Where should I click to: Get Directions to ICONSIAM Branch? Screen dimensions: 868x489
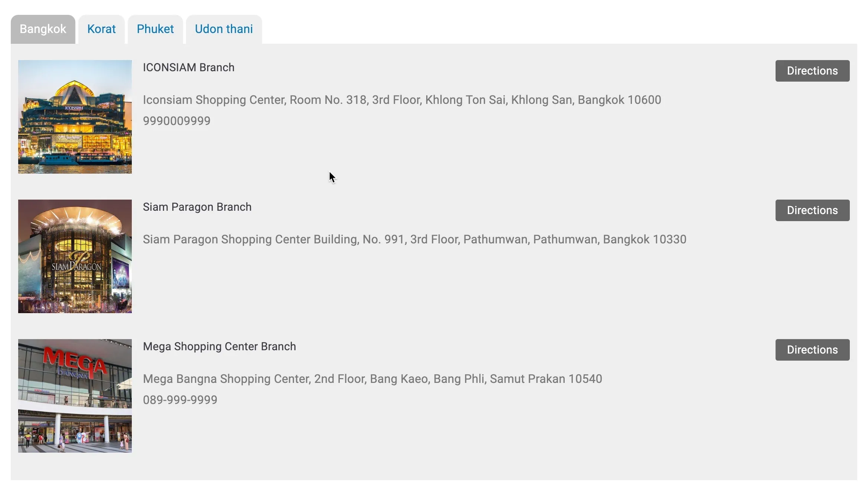pos(812,71)
